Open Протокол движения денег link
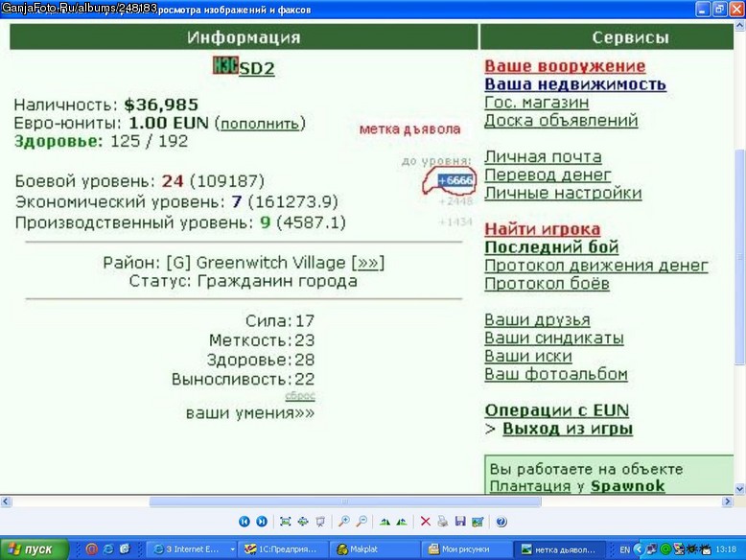 596,266
